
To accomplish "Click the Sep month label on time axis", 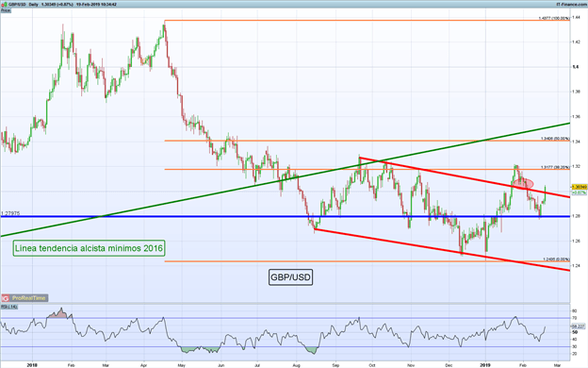I will pyautogui.click(x=335, y=364).
